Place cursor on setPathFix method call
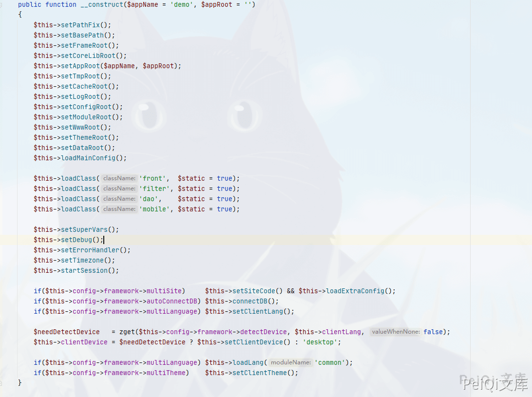Screen dimensions: 532x397 pyautogui.click(x=80, y=25)
